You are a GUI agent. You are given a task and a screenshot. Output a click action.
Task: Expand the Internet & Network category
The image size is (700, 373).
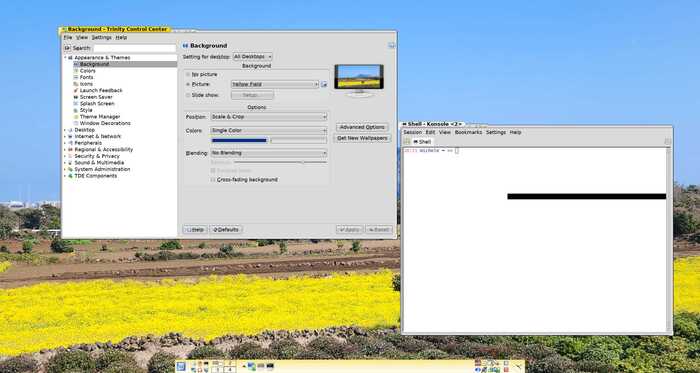(x=65, y=137)
